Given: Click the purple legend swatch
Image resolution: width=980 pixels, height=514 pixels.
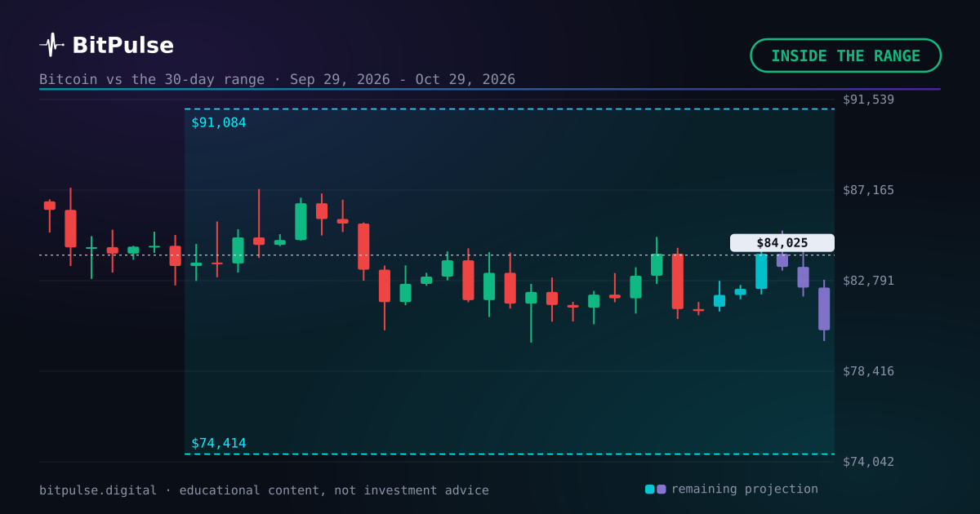Looking at the screenshot, I should 661,490.
